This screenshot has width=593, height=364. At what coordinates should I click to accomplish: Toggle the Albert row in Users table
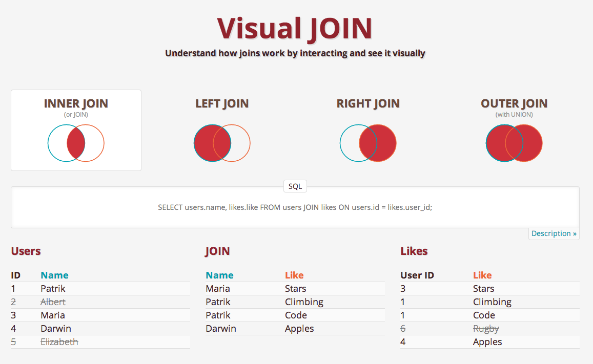click(x=53, y=302)
